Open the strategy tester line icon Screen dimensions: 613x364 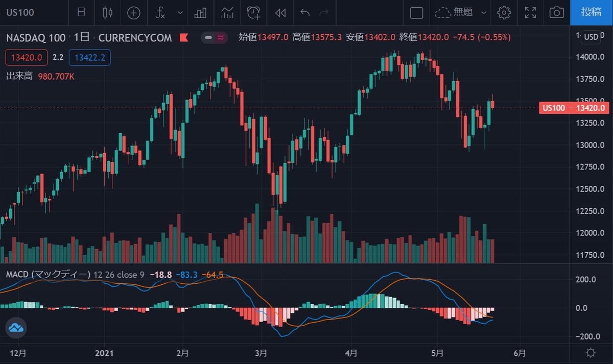[227, 12]
